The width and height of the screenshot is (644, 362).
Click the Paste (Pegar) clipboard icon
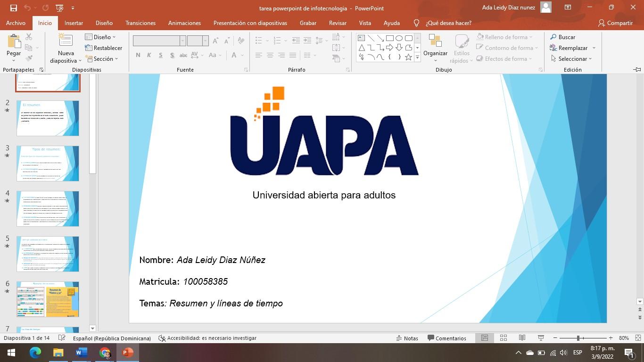(x=14, y=41)
